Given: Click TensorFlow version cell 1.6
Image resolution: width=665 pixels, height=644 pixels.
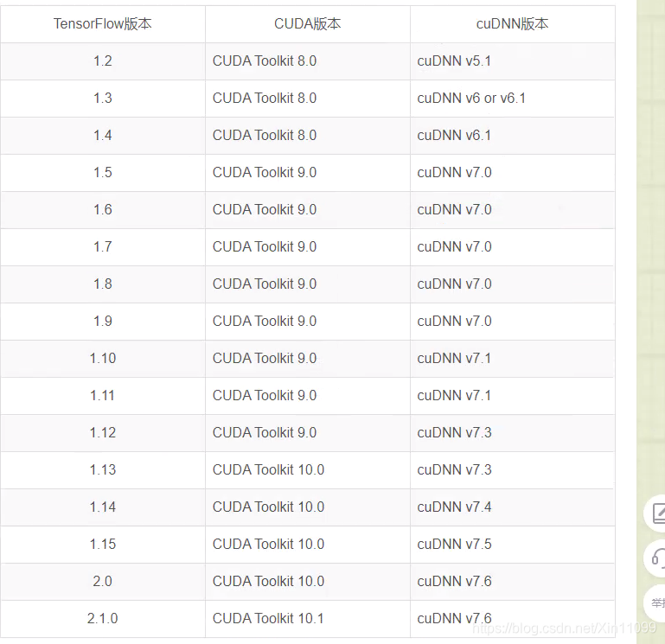Looking at the screenshot, I should 103,209.
